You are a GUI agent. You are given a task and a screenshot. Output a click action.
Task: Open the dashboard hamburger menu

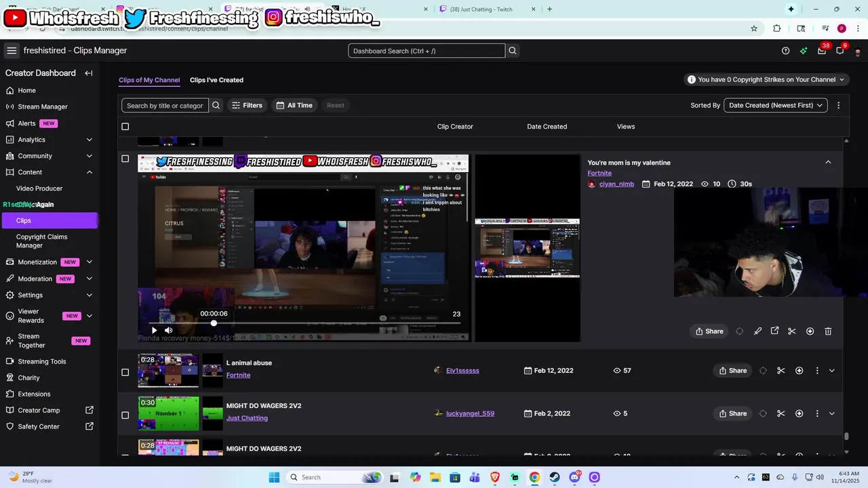click(12, 51)
